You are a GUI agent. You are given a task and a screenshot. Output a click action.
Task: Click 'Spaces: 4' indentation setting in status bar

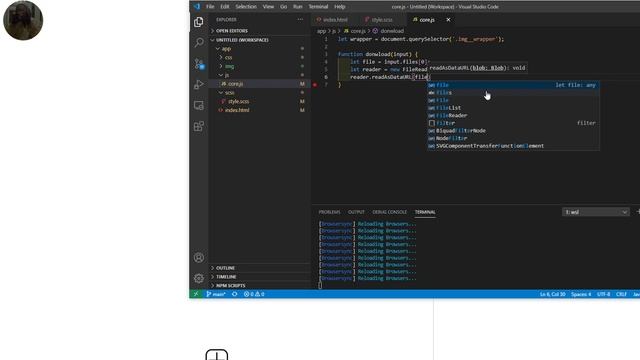point(581,294)
